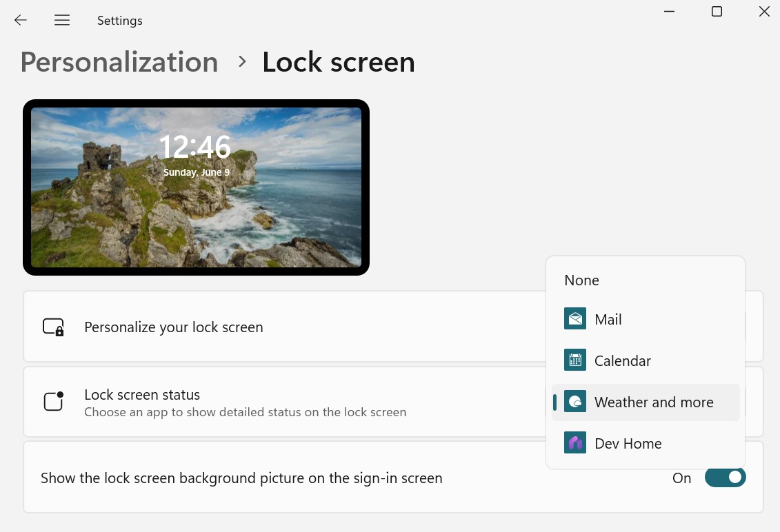Choose Weather and more from the list

654,402
